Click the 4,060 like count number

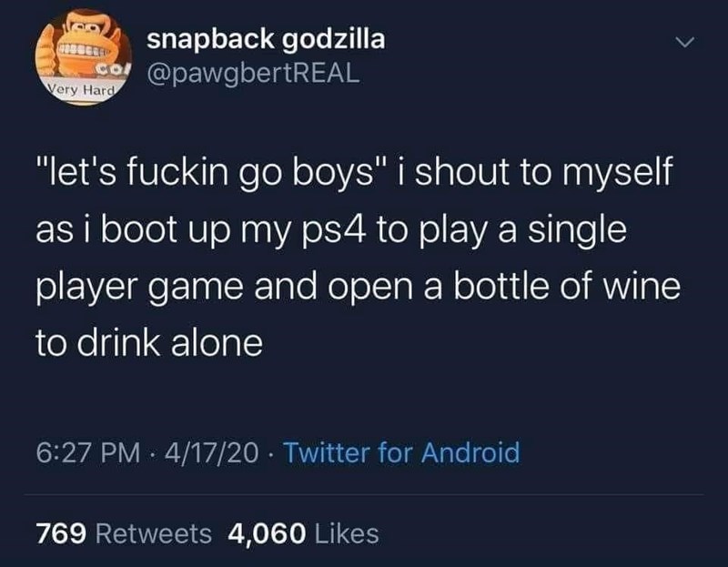click(267, 533)
